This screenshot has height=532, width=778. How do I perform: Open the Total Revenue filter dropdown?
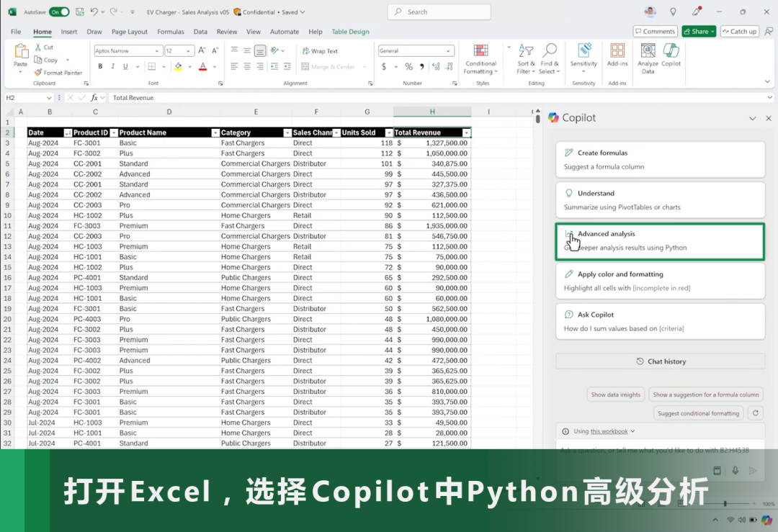[x=466, y=133]
